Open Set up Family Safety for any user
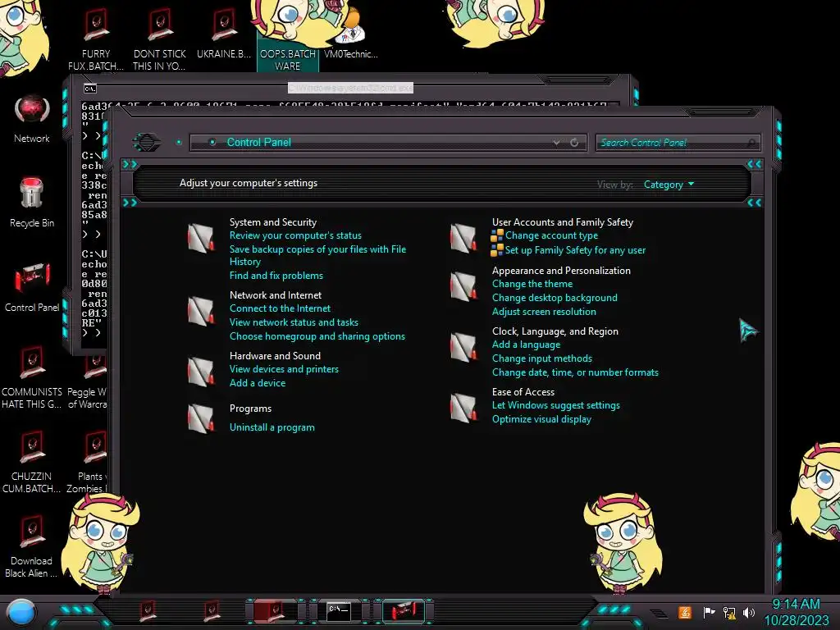The height and width of the screenshot is (630, 840). pos(575,250)
